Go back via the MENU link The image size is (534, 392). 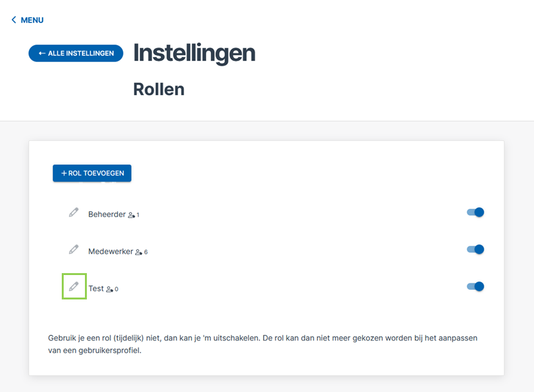(x=28, y=20)
